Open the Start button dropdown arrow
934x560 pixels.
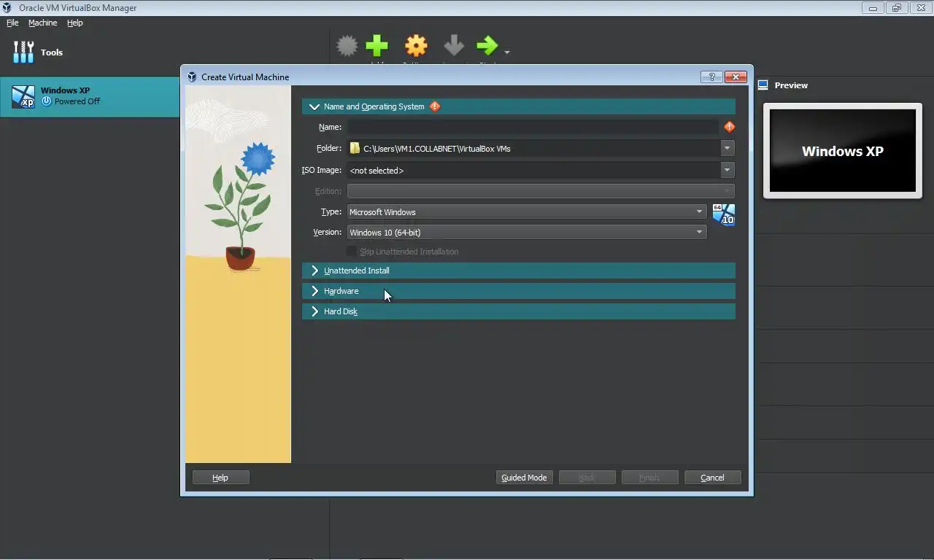[x=507, y=52]
